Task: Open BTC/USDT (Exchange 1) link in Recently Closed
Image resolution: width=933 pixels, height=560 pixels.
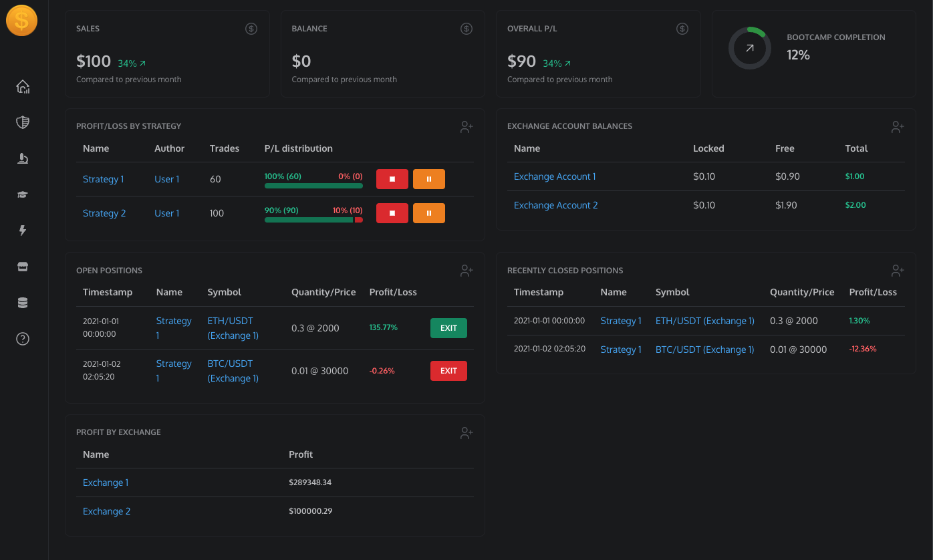Action: click(x=704, y=349)
